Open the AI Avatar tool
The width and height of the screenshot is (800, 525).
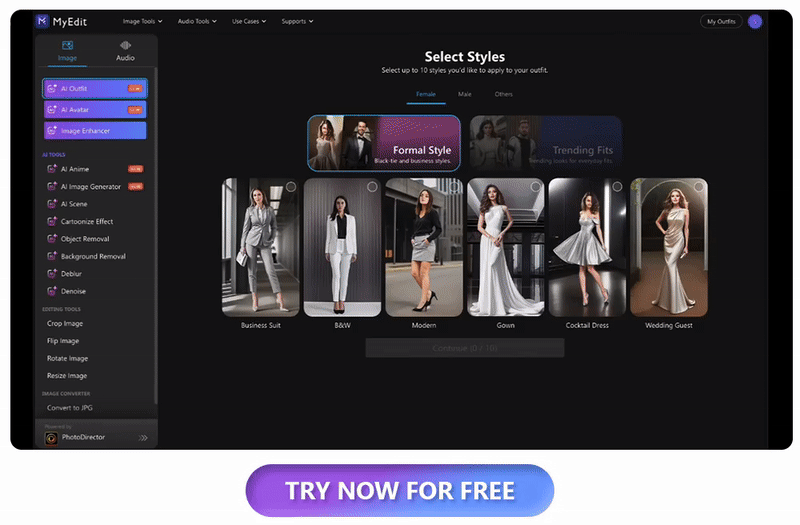click(95, 110)
